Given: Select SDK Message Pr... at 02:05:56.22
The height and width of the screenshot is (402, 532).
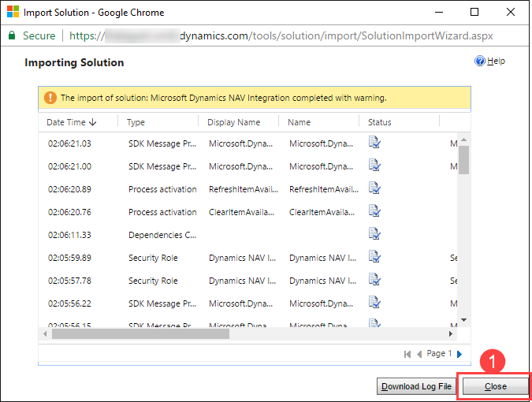Looking at the screenshot, I should click(162, 303).
